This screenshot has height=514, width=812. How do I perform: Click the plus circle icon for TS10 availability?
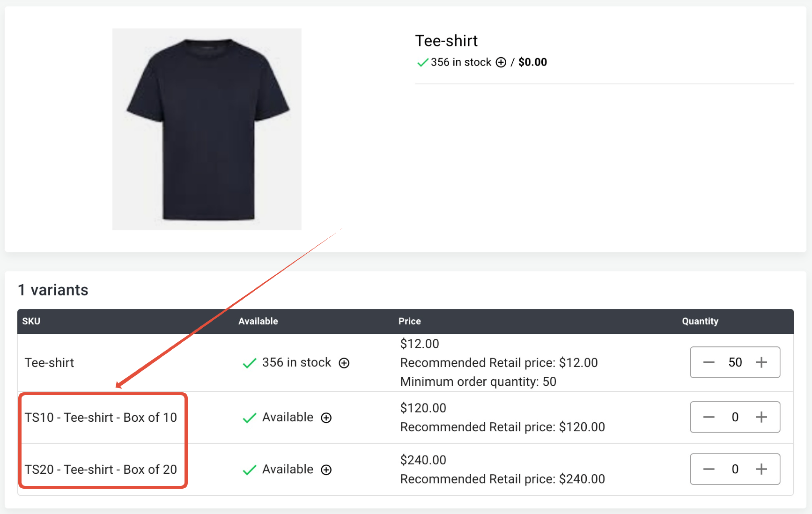(x=326, y=418)
